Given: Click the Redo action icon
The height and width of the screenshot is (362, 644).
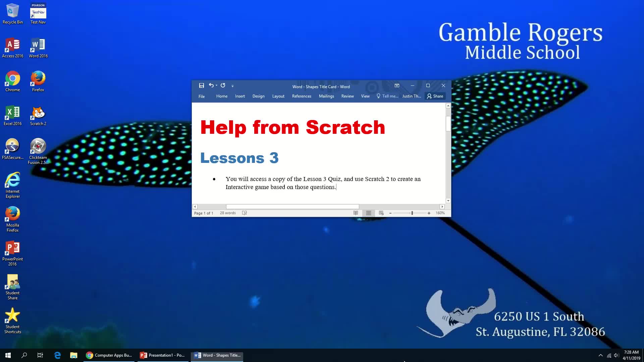Looking at the screenshot, I should click(x=223, y=85).
